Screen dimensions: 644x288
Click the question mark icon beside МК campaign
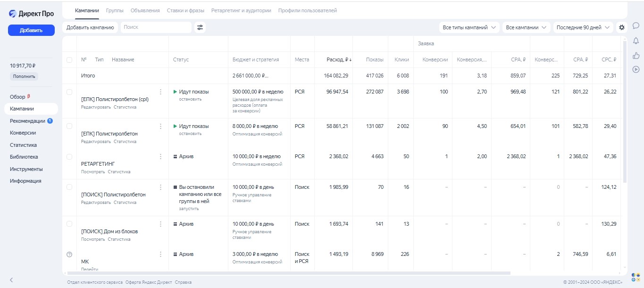69,254
